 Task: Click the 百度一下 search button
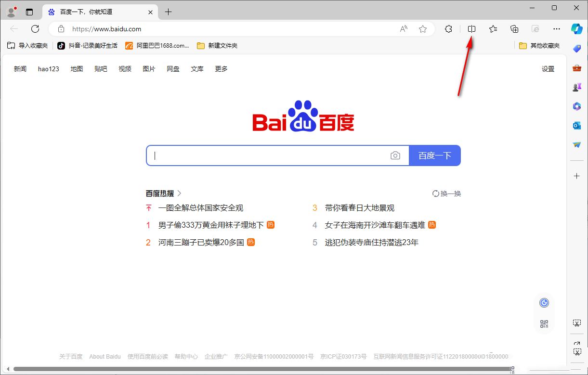pyautogui.click(x=435, y=155)
